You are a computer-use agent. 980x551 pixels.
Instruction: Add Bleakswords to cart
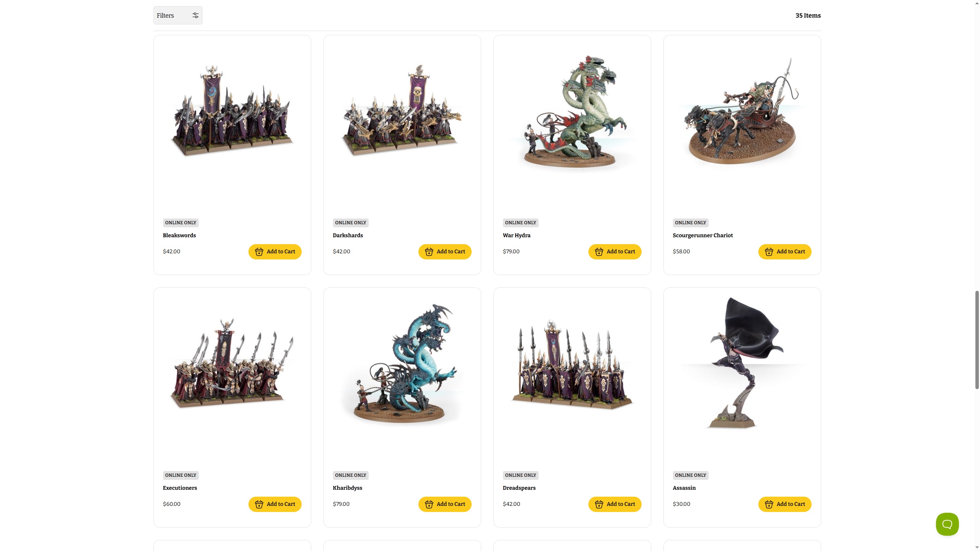(x=275, y=251)
